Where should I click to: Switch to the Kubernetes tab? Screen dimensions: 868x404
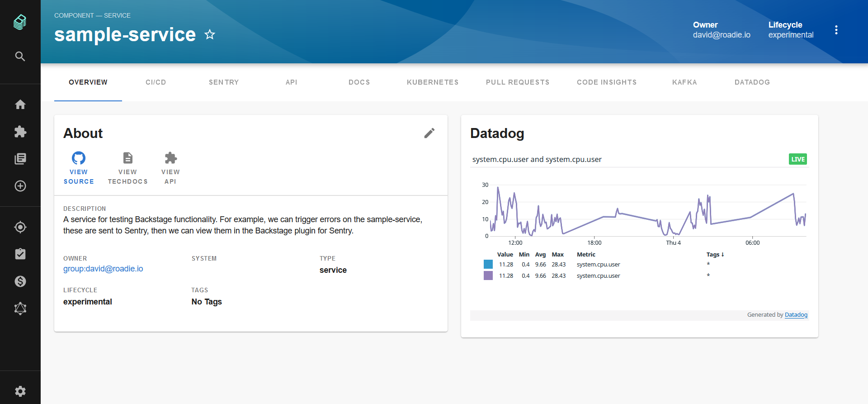click(433, 82)
